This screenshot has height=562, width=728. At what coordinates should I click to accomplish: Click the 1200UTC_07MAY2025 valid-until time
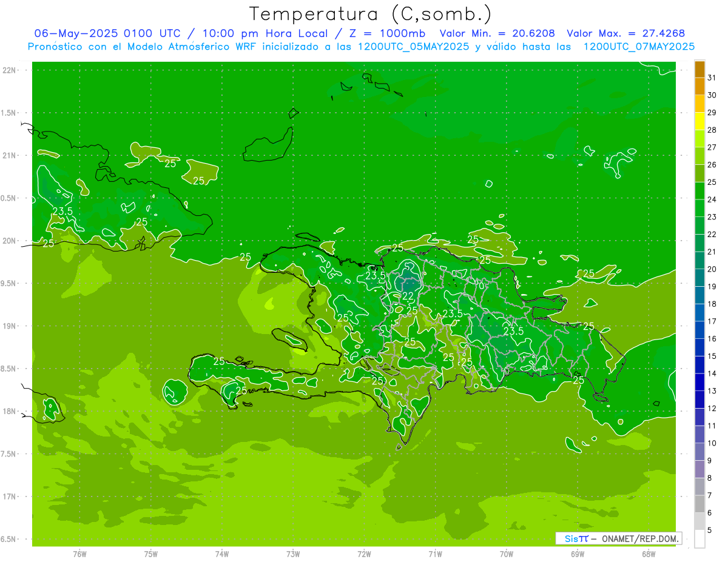[639, 46]
